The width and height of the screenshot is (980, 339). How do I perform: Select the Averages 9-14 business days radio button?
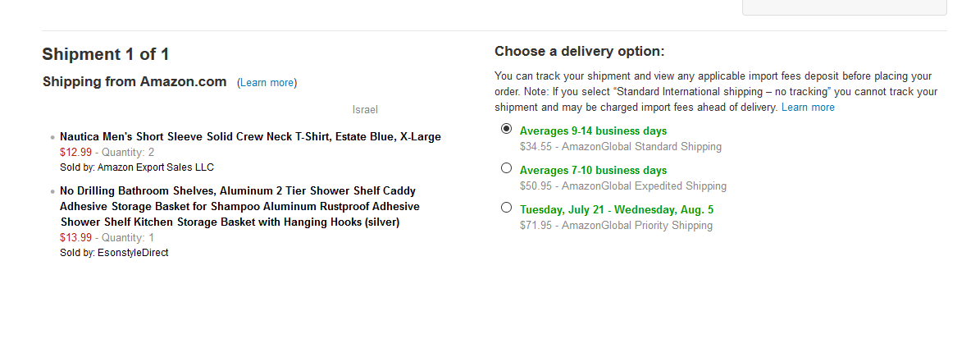506,129
